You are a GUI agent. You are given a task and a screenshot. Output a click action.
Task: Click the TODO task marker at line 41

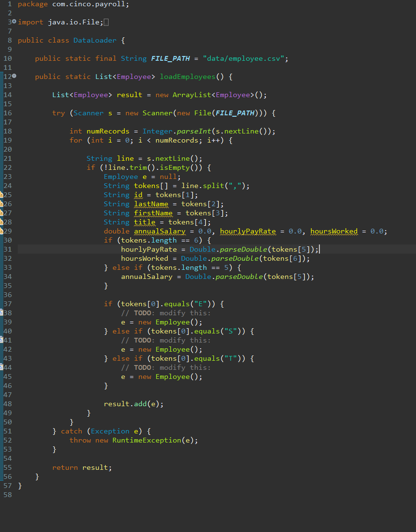(3, 340)
